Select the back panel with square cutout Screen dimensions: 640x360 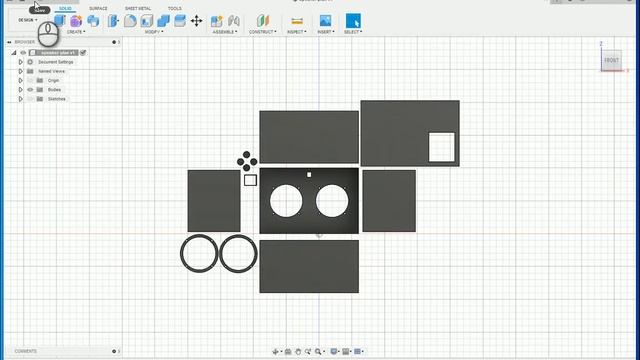click(410, 133)
